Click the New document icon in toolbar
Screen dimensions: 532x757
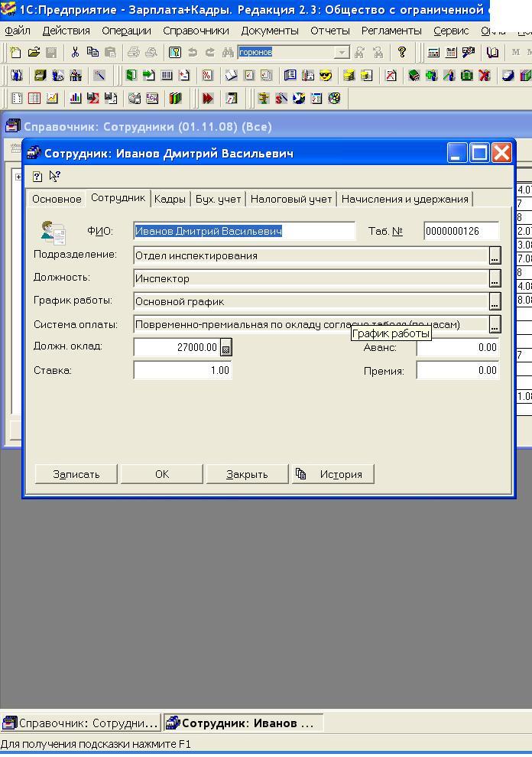(x=15, y=53)
